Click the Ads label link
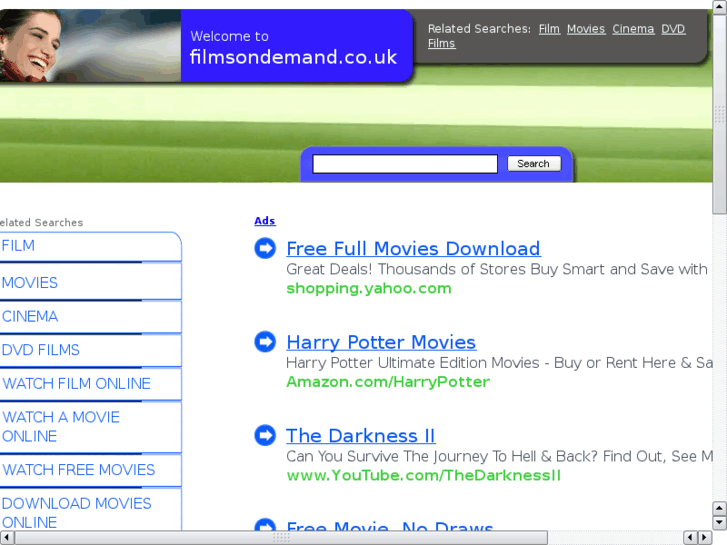The width and height of the screenshot is (727, 545). [x=265, y=221]
